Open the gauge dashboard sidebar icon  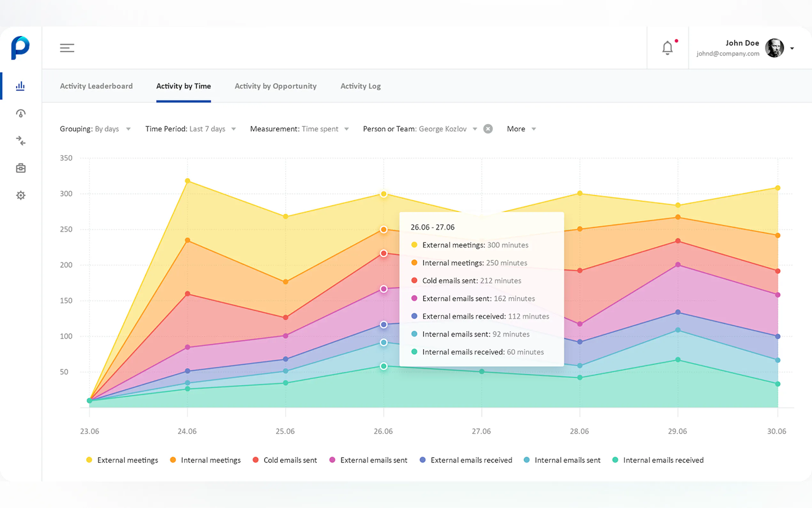tap(20, 114)
